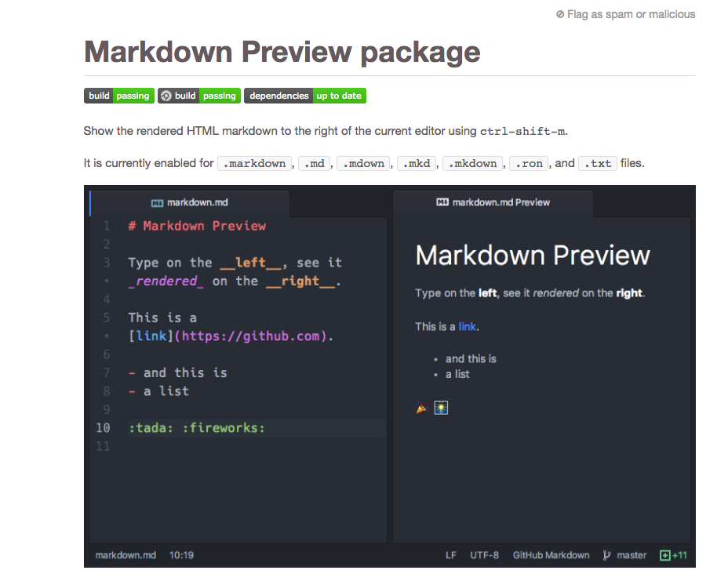Screen dimensions: 728x581
Task: Click the _rendered_ italic text in editor
Action: tap(166, 281)
